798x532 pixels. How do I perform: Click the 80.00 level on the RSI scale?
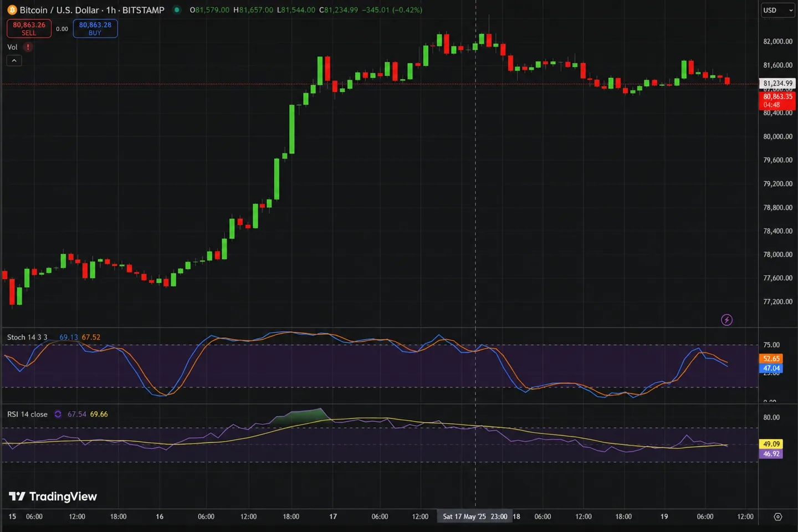(771, 417)
